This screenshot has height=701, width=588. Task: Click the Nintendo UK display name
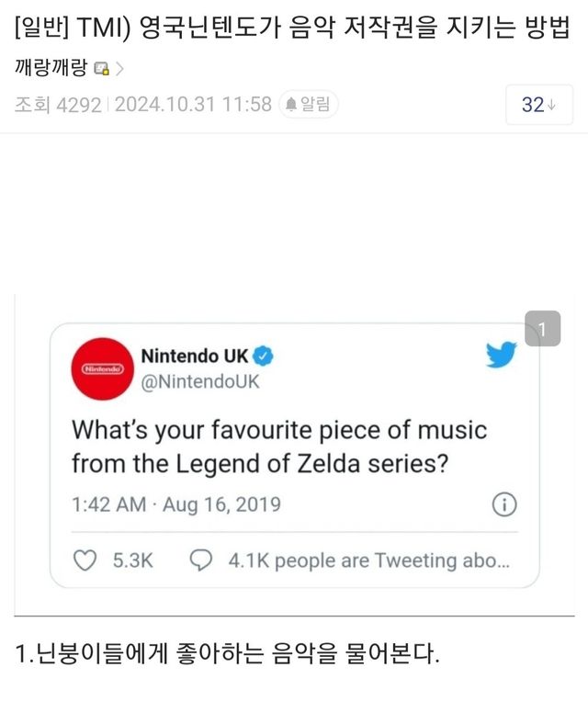(194, 356)
